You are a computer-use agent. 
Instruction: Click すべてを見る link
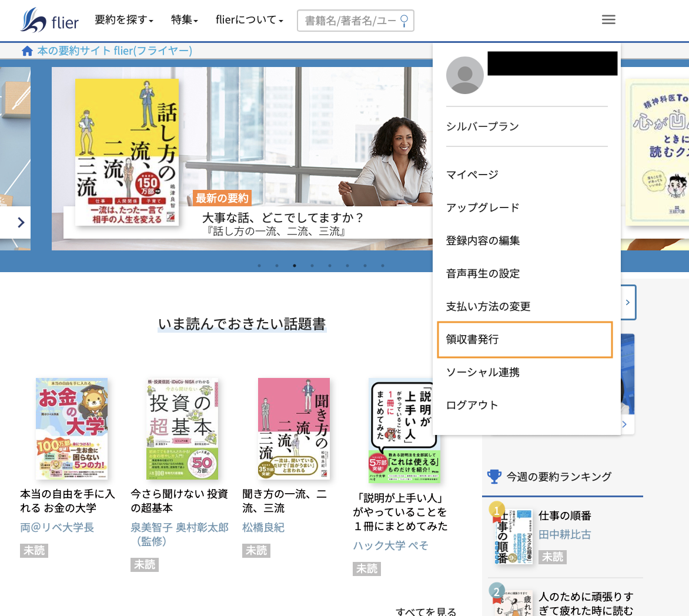point(426,612)
